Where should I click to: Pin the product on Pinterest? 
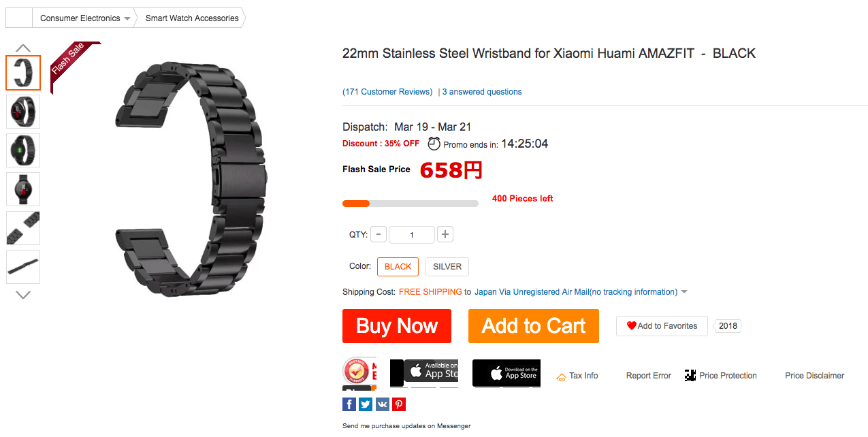399,404
